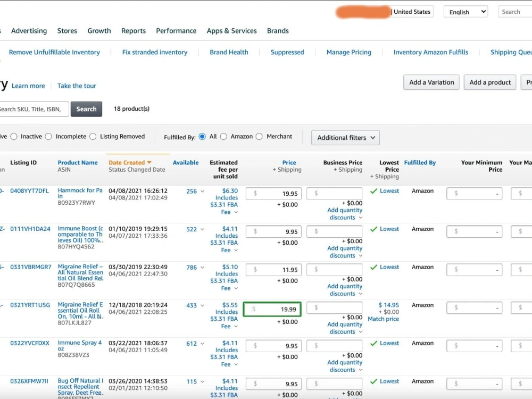
Task: Open listing 0321YRT1U5G
Action: (30, 305)
